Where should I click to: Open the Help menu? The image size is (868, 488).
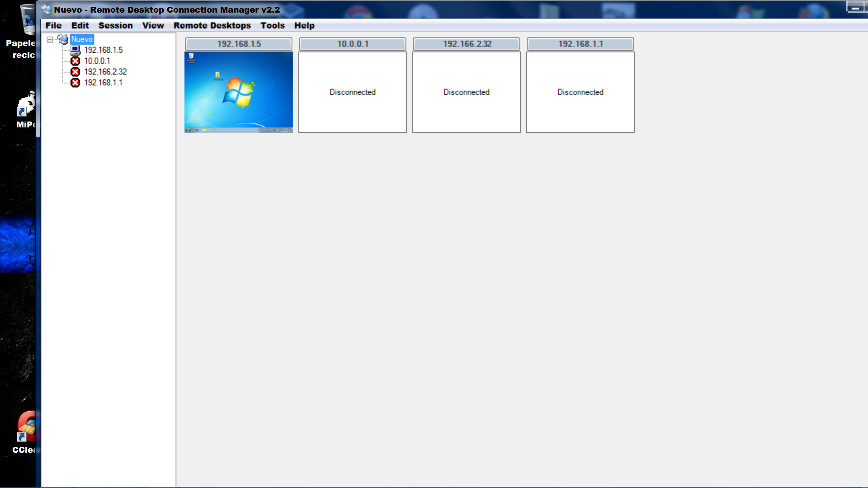(x=304, y=26)
